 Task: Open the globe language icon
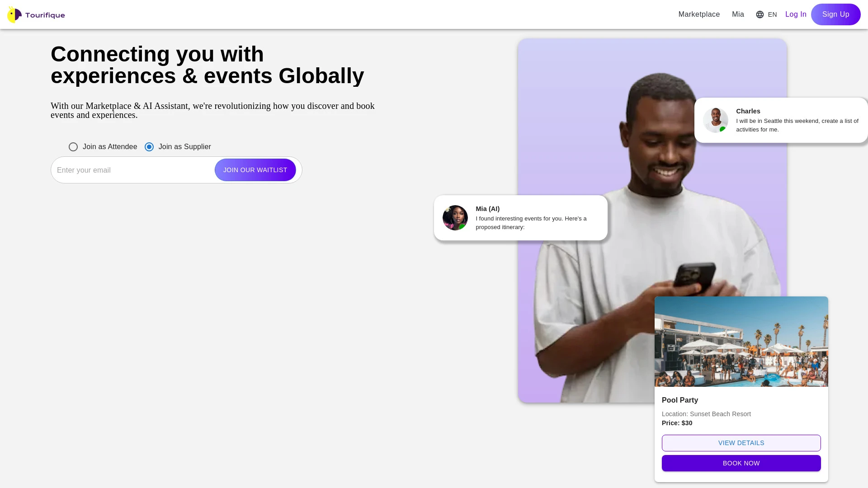click(x=759, y=14)
